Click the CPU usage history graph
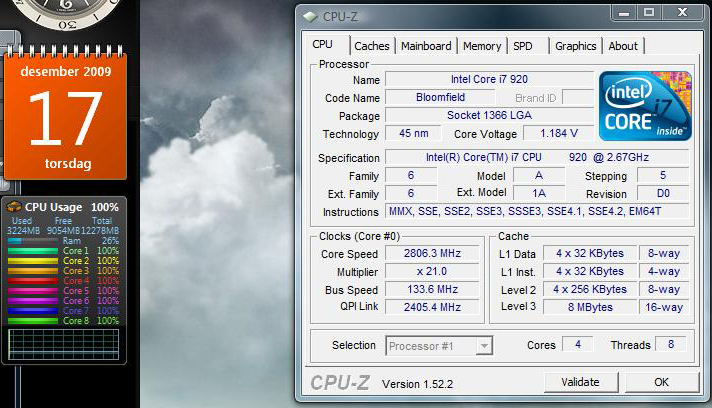Screen dimensions: 712x408 64,344
